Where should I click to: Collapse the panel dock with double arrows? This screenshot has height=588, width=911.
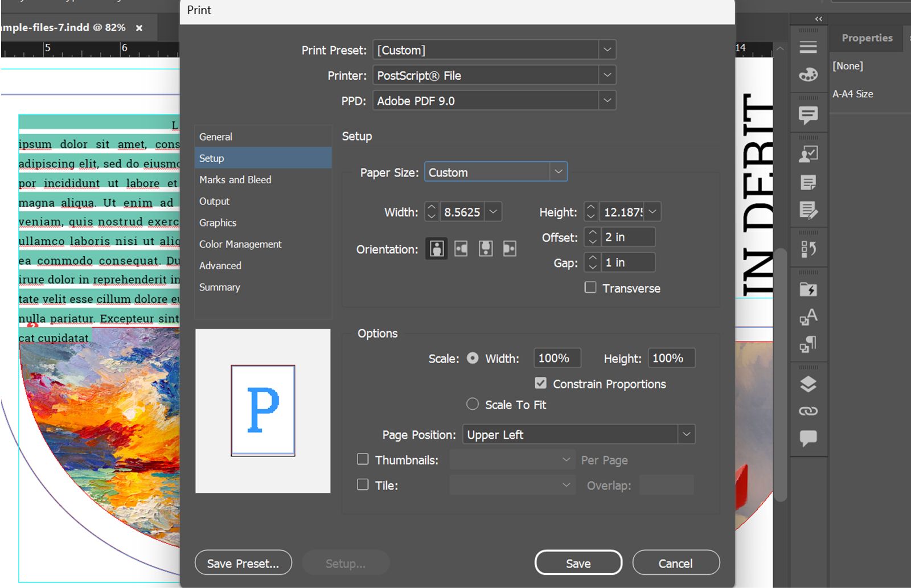pyautogui.click(x=818, y=19)
